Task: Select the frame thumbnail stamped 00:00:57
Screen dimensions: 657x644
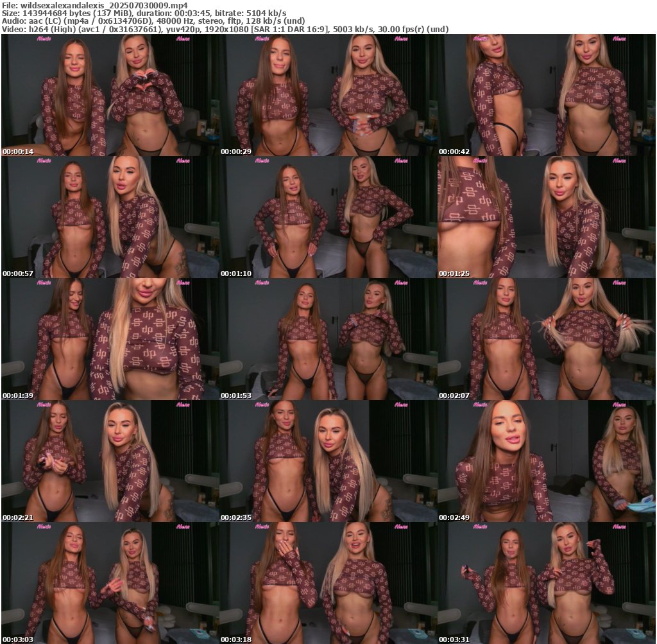Action: point(110,217)
